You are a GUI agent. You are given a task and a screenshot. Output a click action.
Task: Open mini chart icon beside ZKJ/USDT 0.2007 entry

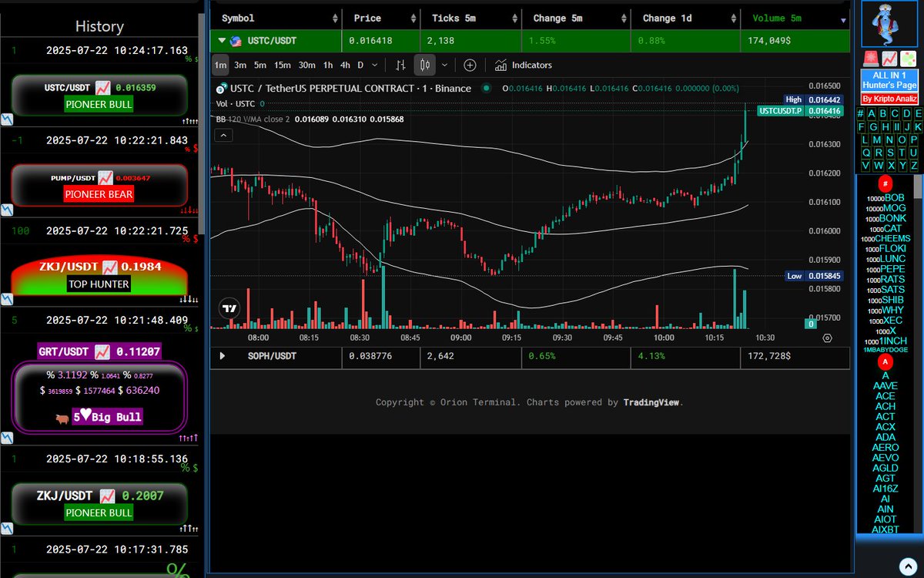click(7, 529)
